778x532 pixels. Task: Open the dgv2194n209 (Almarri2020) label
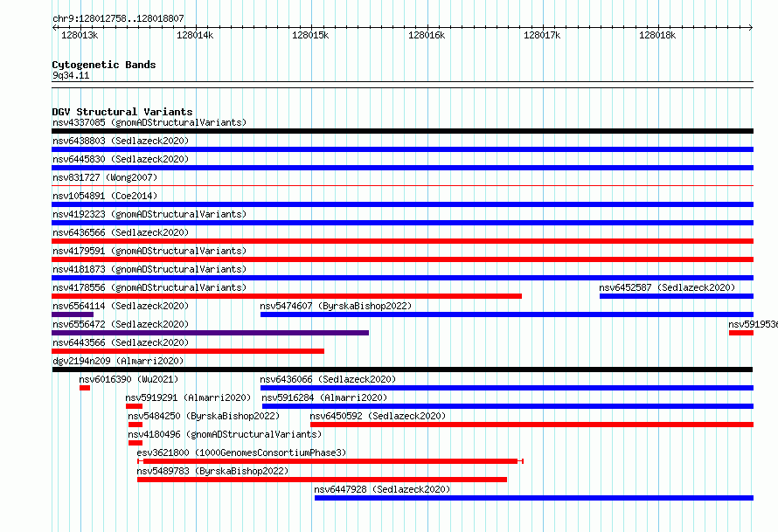[x=118, y=361]
